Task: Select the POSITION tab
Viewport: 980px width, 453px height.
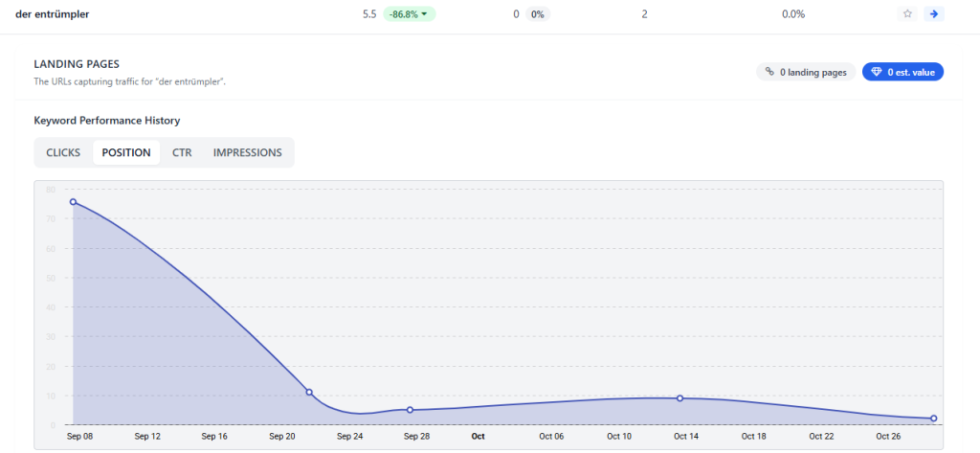Action: coord(126,152)
